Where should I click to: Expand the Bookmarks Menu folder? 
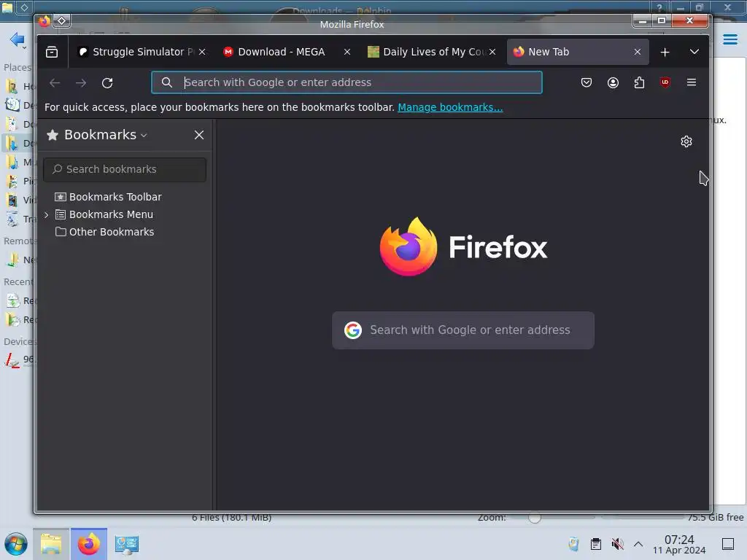point(46,215)
